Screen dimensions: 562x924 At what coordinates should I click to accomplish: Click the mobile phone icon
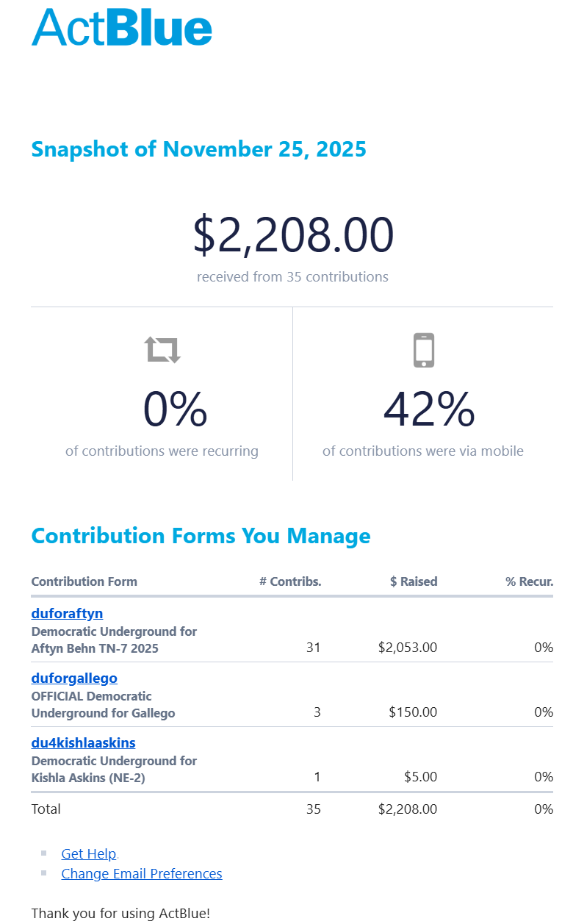(x=424, y=350)
